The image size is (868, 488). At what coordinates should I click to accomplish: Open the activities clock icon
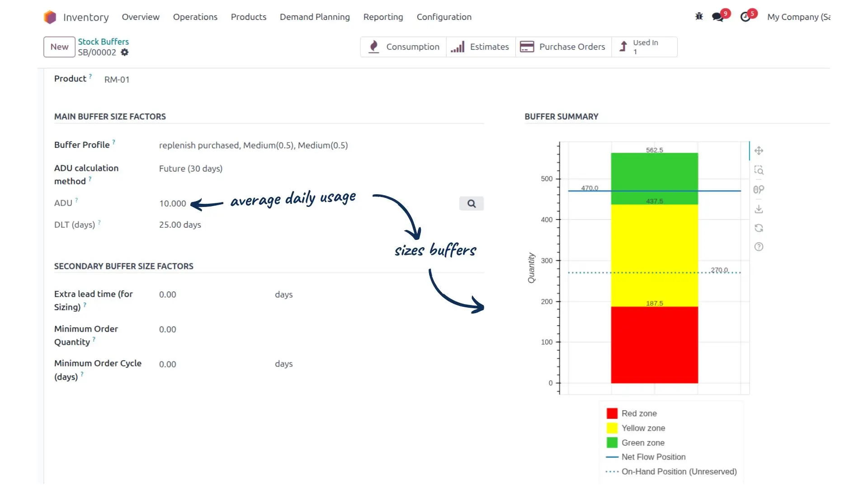pos(745,17)
